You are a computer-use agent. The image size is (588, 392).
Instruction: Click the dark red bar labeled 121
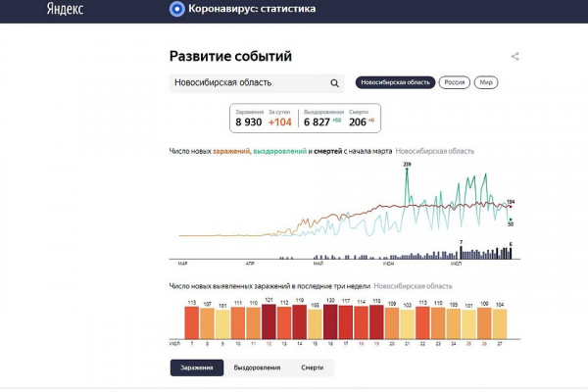point(269,321)
